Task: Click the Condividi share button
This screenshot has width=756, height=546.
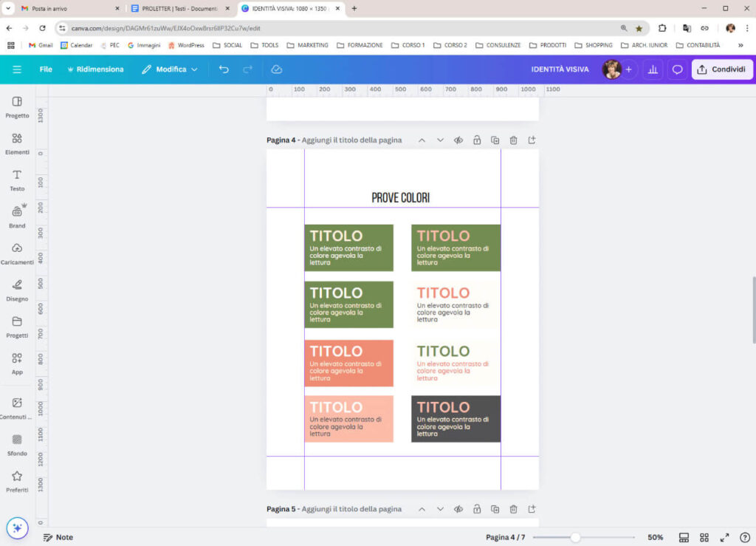Action: click(x=722, y=69)
